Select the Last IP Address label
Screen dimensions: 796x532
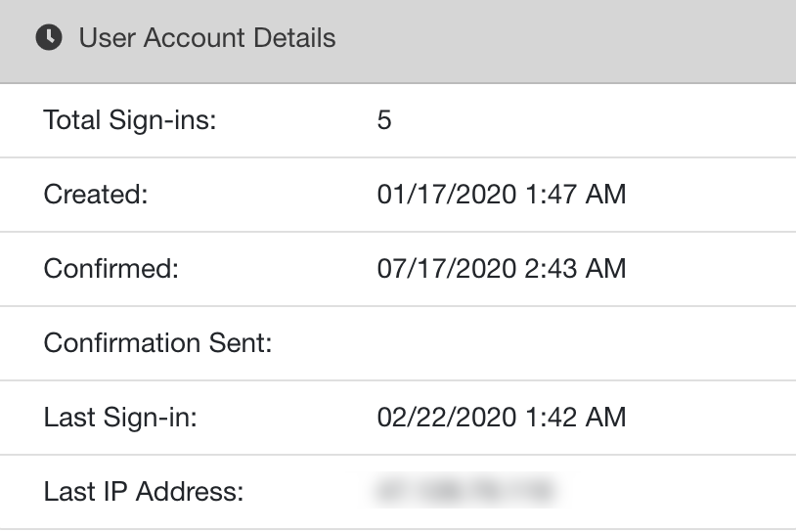click(x=144, y=491)
